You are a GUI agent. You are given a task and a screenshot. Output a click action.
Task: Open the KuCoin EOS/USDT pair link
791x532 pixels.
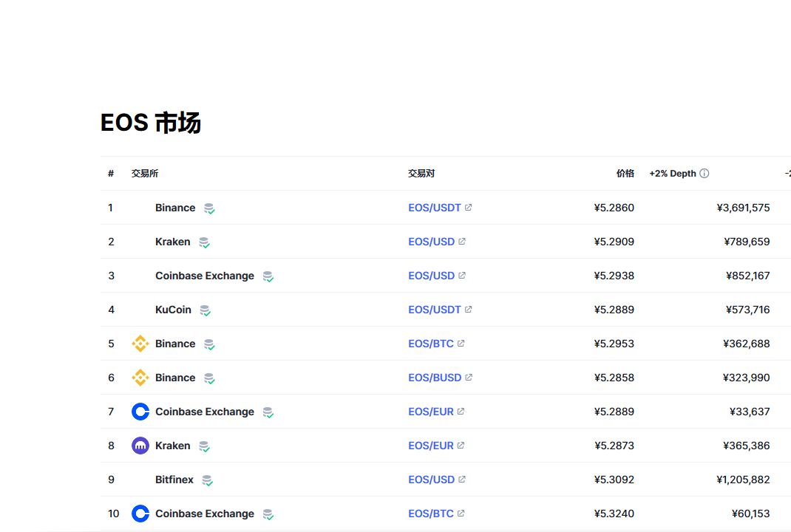click(435, 310)
